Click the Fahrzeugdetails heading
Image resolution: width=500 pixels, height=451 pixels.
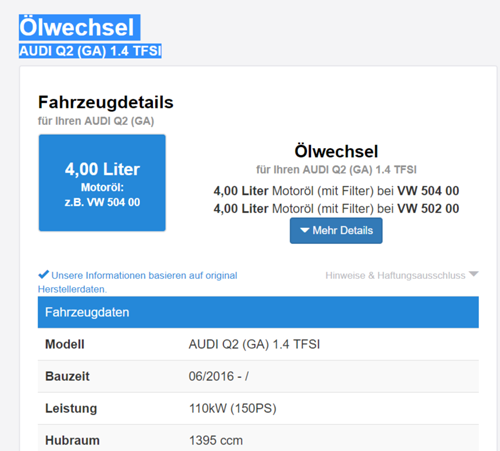106,102
